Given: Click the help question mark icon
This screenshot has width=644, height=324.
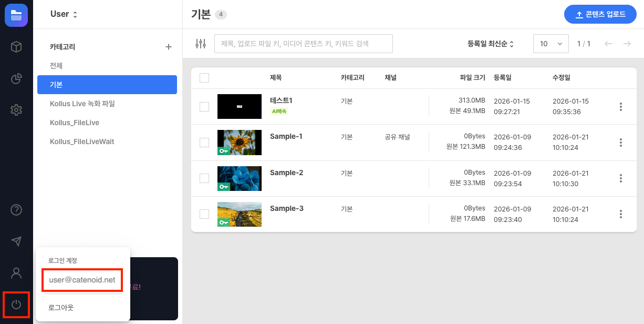Looking at the screenshot, I should pyautogui.click(x=16, y=210).
